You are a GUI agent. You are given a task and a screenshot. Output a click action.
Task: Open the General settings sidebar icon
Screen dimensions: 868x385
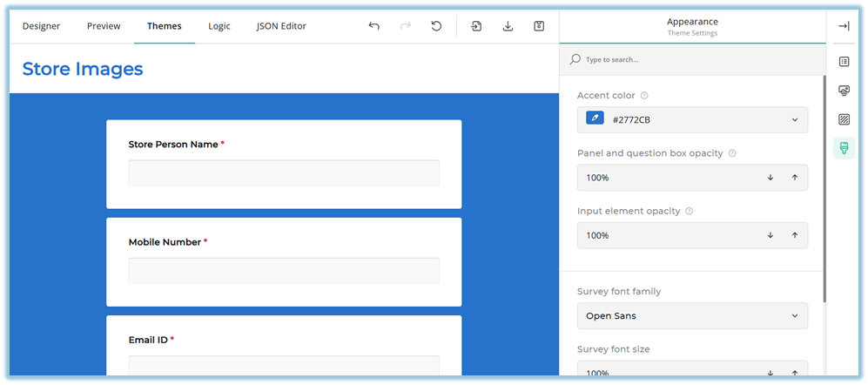click(844, 61)
